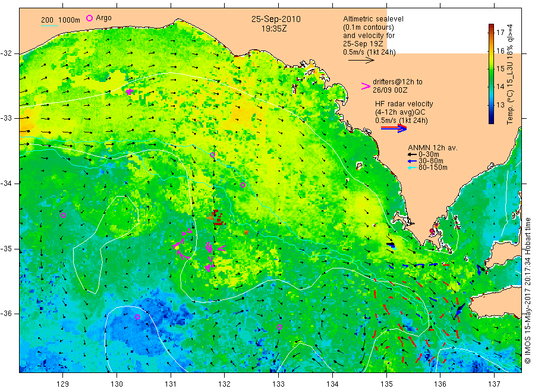The image size is (535, 392).
Task: Select Argo float in cold eddy near 130.4E, 36S
Action: (137, 317)
